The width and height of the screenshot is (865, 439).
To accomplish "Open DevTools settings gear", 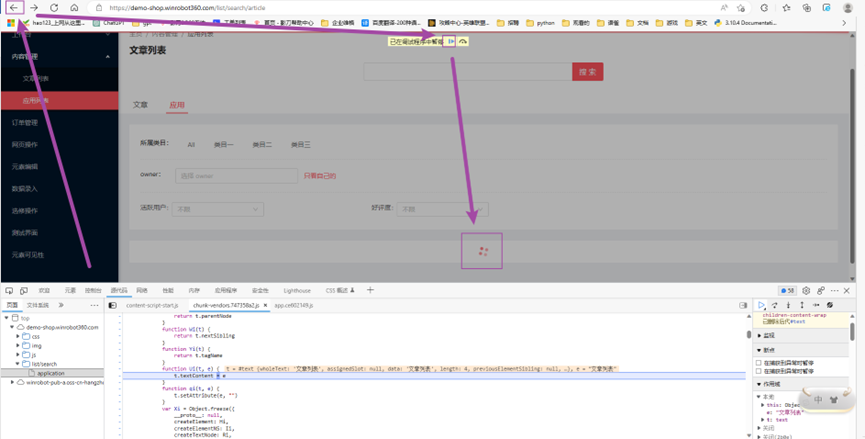I will point(806,291).
